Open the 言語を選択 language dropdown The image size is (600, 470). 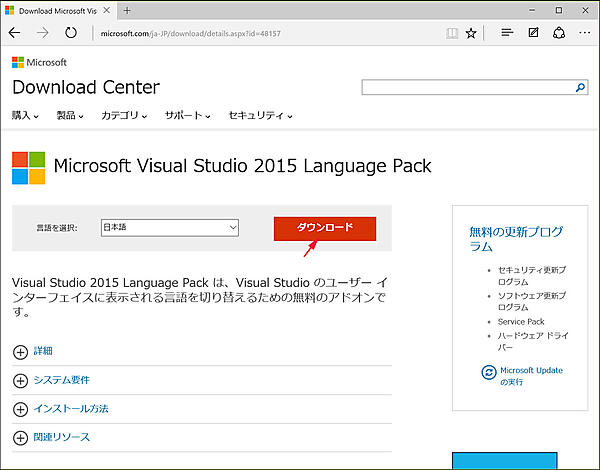[x=169, y=228]
